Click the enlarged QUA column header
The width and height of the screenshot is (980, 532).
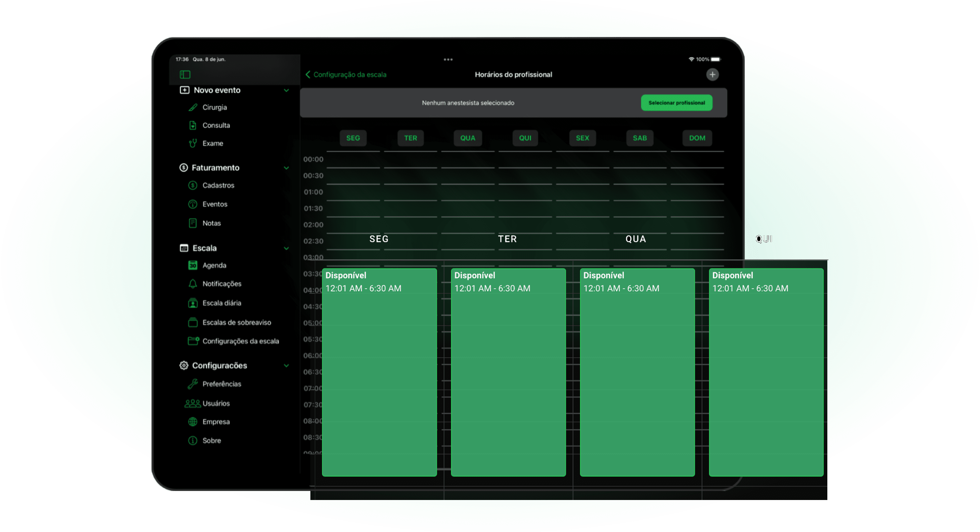point(636,239)
